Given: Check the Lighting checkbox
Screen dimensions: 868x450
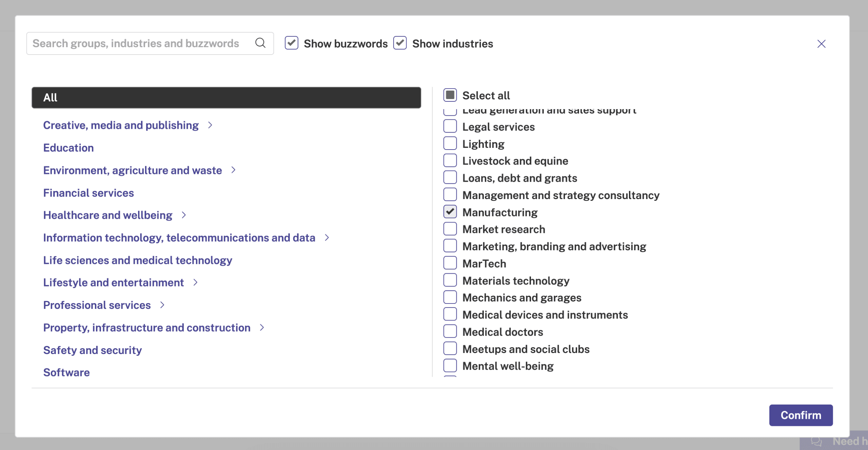Looking at the screenshot, I should 450,143.
